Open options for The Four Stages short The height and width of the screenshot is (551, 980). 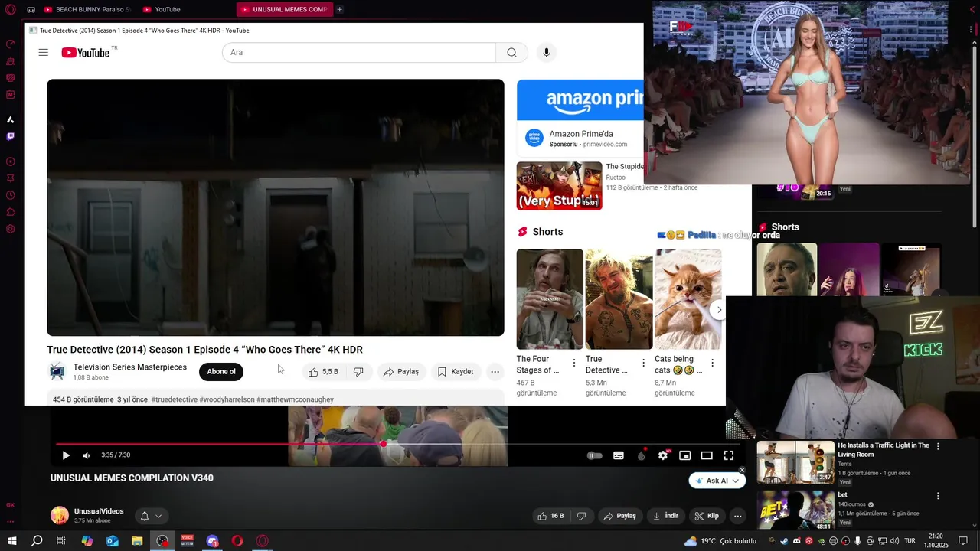(574, 363)
